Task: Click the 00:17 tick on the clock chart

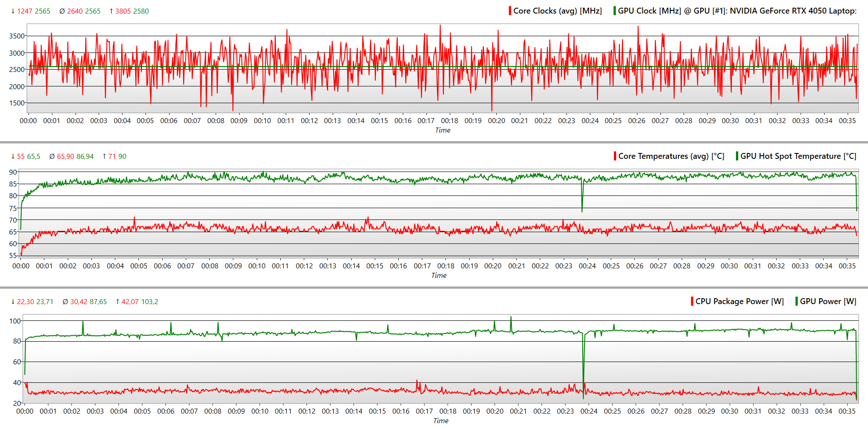Action: [x=426, y=121]
